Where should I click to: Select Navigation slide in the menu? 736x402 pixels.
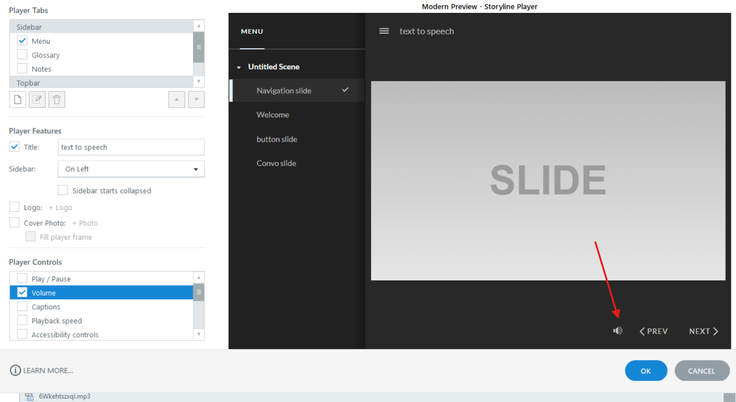pyautogui.click(x=297, y=91)
